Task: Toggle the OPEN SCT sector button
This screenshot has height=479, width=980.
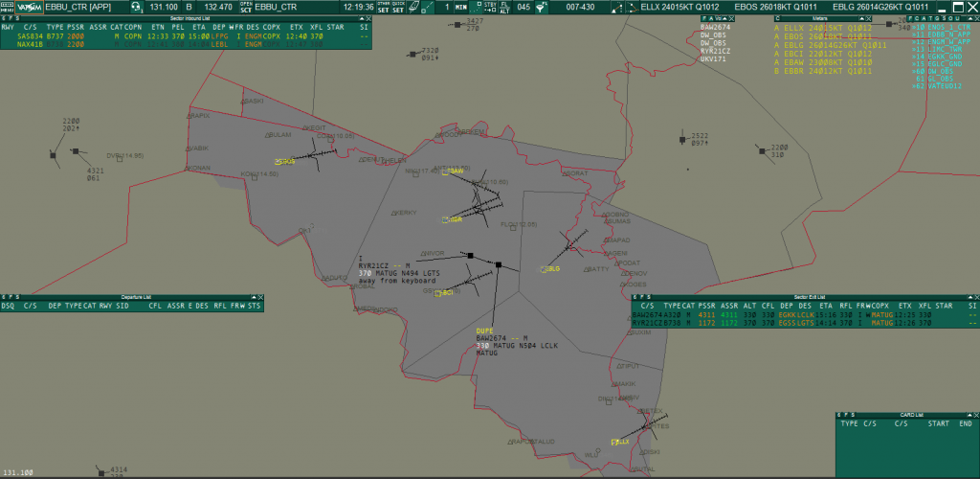Action: tap(246, 7)
